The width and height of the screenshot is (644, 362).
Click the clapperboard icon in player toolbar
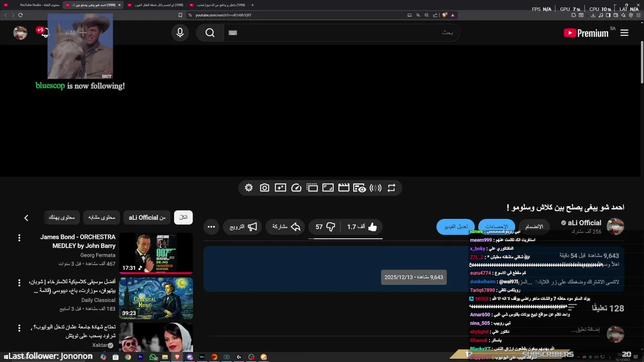[x=344, y=188]
